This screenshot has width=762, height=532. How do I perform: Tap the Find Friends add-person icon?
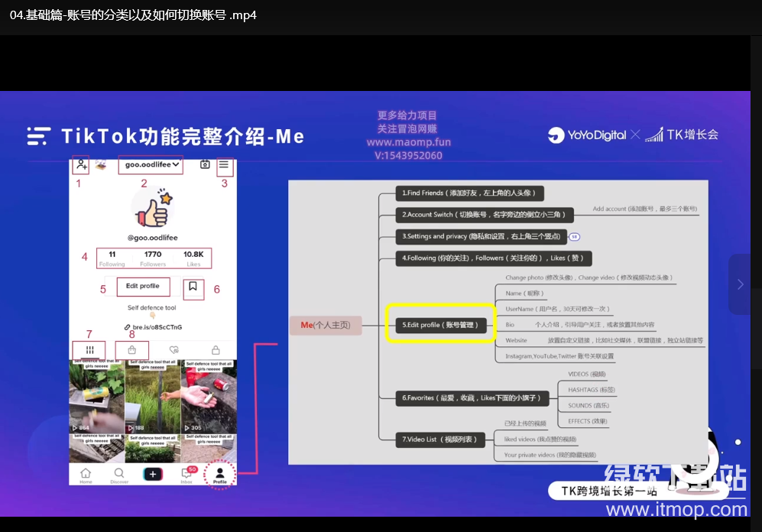81,164
